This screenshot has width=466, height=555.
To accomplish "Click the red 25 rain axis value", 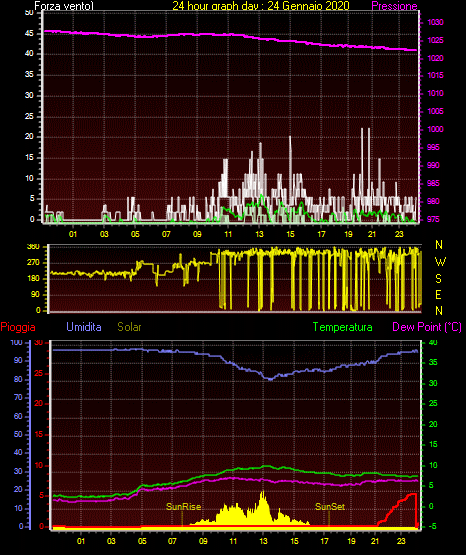I will click(x=39, y=373).
